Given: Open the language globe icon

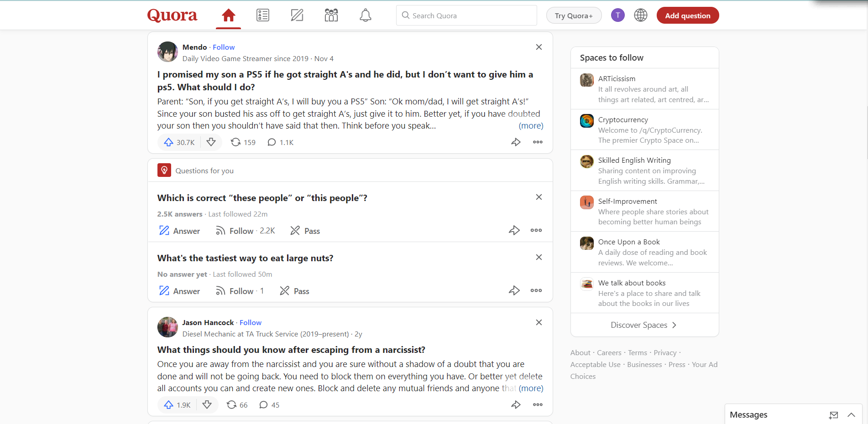Looking at the screenshot, I should click(641, 15).
